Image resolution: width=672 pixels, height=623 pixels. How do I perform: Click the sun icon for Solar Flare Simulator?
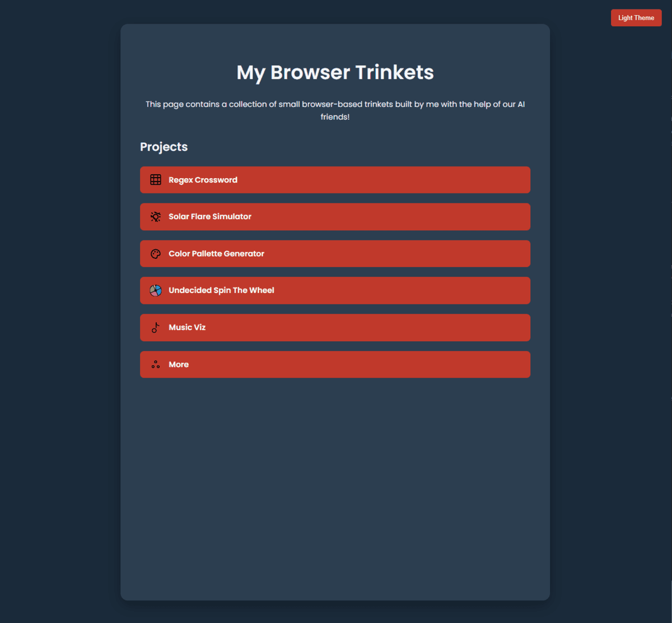point(156,217)
